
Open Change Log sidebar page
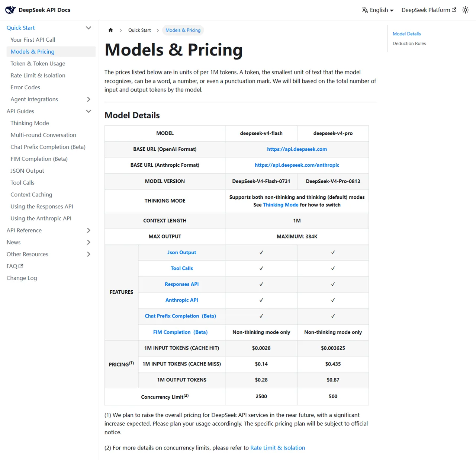22,278
